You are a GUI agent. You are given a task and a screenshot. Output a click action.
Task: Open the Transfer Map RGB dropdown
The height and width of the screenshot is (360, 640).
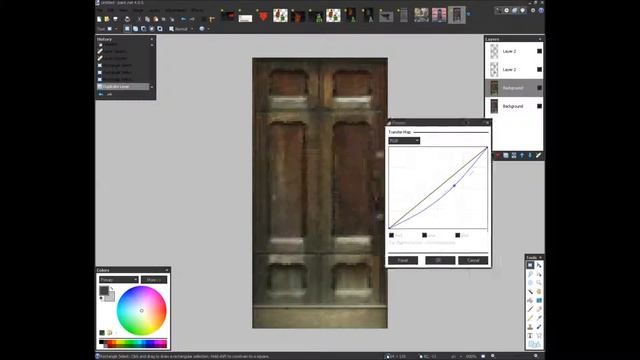404,141
